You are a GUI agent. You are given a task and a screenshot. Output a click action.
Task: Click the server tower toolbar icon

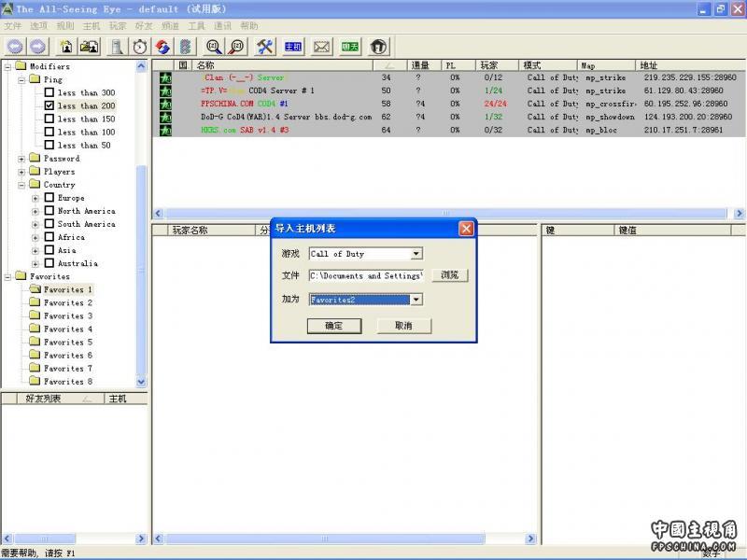point(117,47)
